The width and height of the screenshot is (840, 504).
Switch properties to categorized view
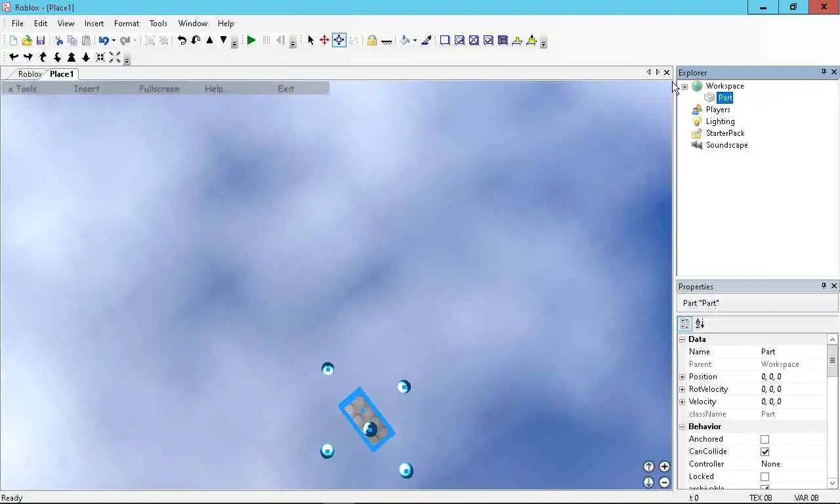point(685,324)
